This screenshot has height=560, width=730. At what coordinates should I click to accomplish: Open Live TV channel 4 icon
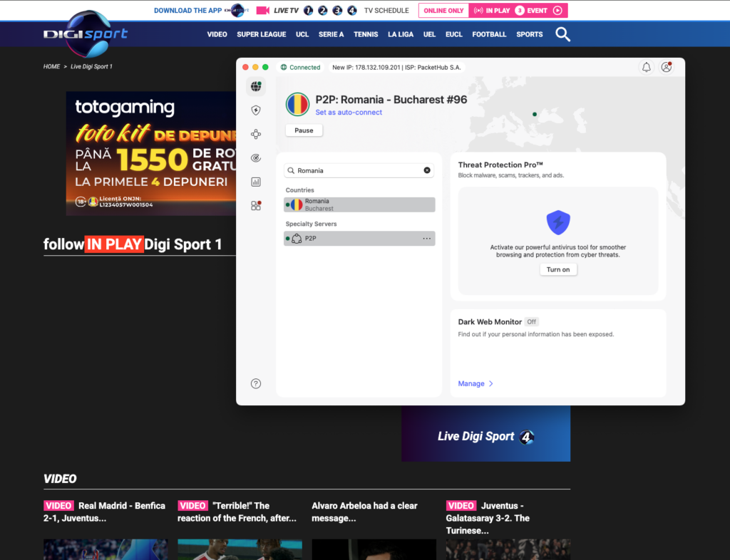coord(352,10)
